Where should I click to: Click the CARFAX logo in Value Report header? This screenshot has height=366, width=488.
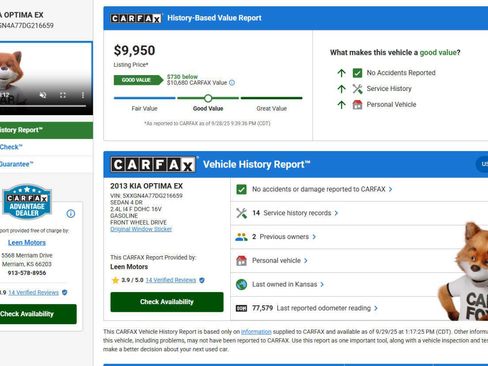[136, 18]
